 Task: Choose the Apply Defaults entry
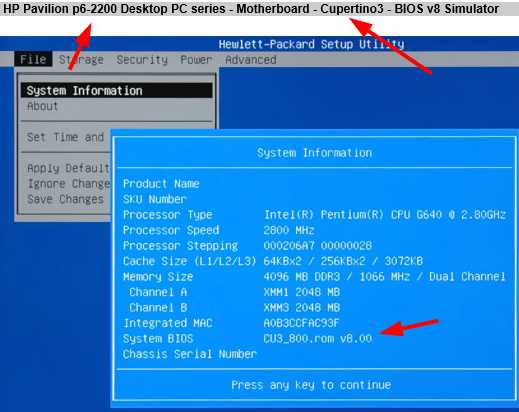coord(68,168)
